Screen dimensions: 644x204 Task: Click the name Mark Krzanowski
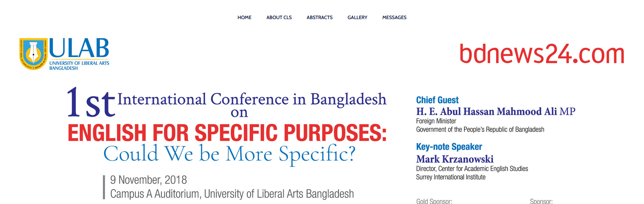[x=455, y=159]
